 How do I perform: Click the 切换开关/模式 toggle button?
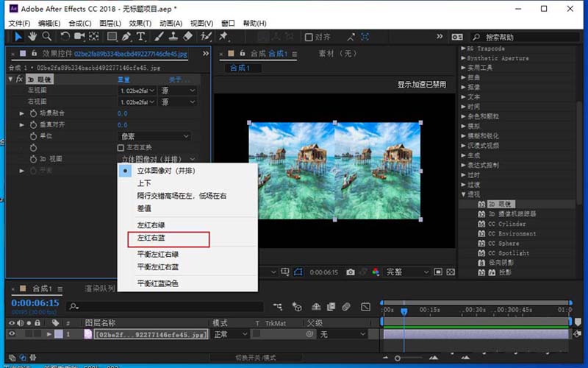(x=255, y=358)
